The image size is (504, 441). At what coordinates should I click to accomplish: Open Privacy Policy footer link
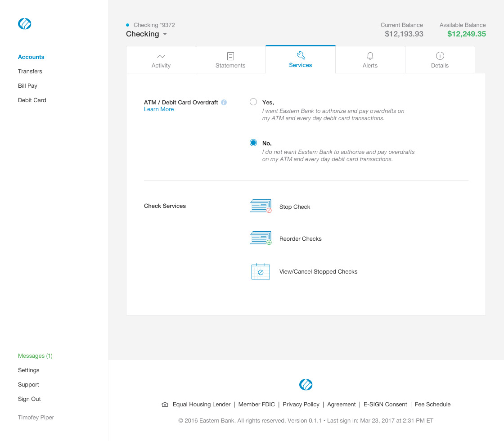301,405
